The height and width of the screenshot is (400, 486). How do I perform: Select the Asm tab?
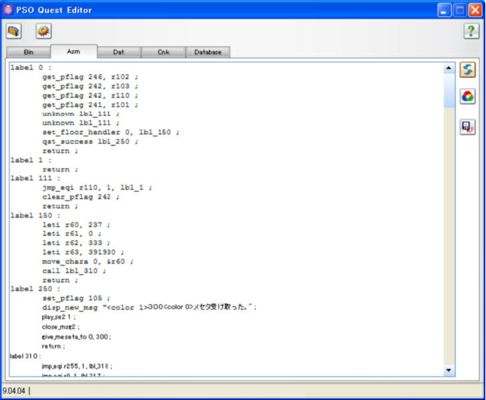[74, 51]
